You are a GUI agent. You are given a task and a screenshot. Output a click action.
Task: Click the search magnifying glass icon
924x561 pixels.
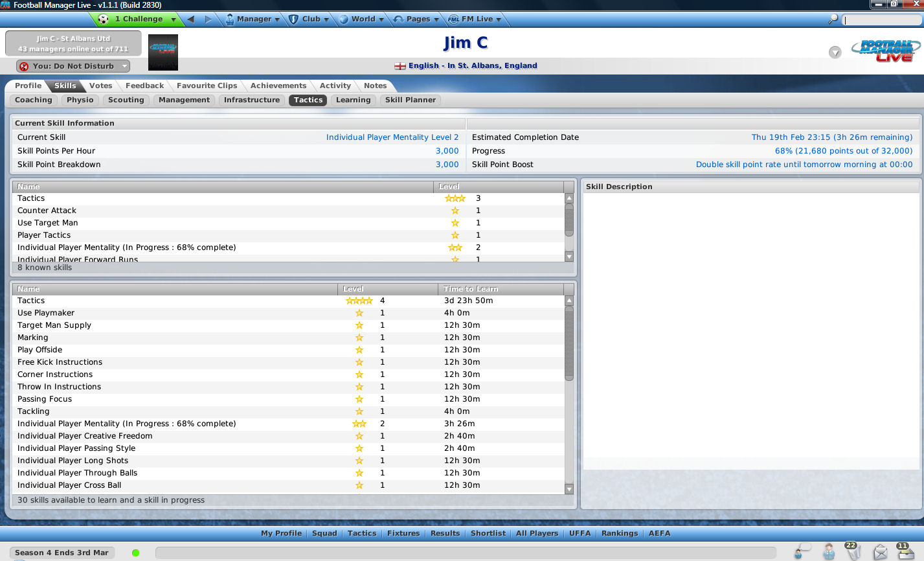pos(833,19)
